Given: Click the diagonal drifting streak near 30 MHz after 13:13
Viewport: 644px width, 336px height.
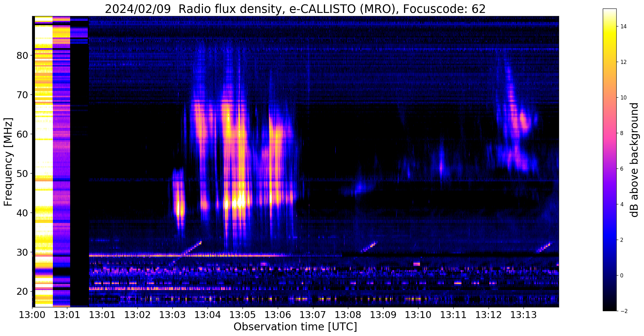Looking at the screenshot, I should pyautogui.click(x=544, y=247).
